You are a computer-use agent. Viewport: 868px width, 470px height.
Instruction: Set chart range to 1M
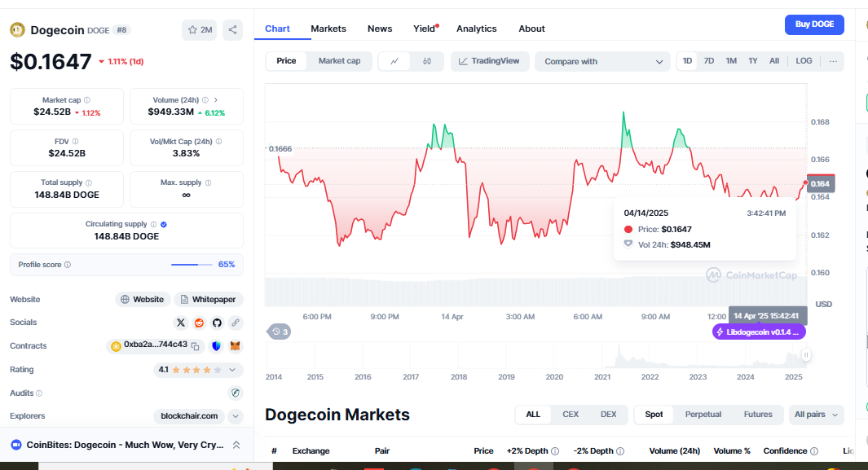[x=731, y=61]
